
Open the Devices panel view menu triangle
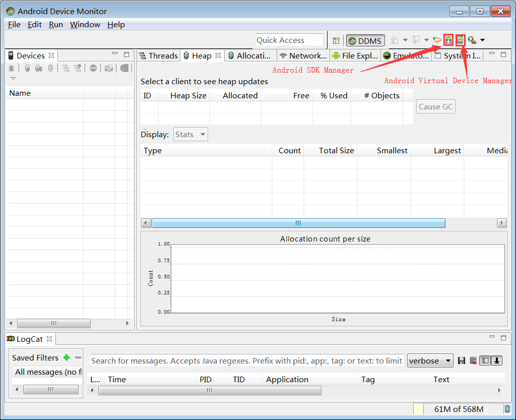[x=13, y=78]
